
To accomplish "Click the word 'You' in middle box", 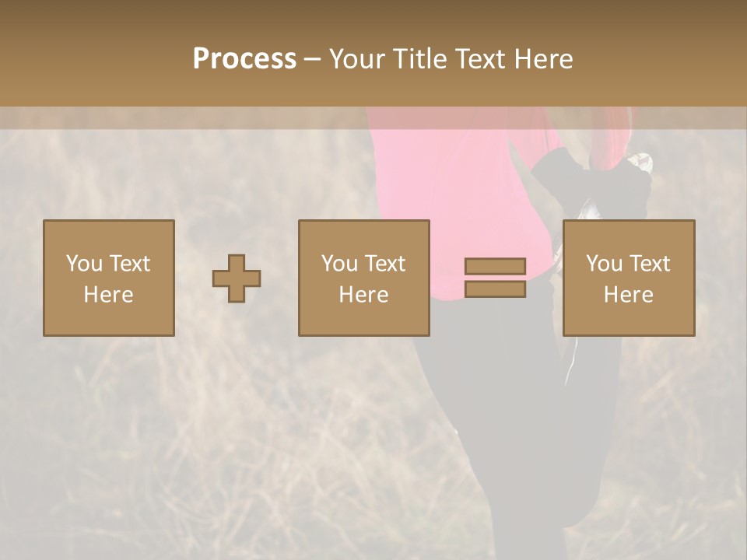I will point(339,264).
